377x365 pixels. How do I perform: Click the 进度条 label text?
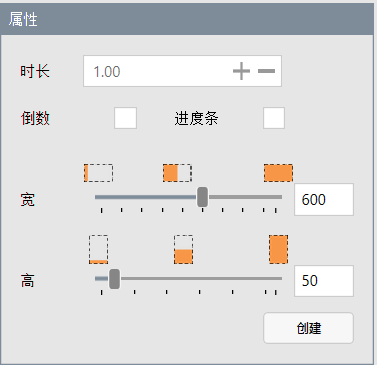pos(196,118)
